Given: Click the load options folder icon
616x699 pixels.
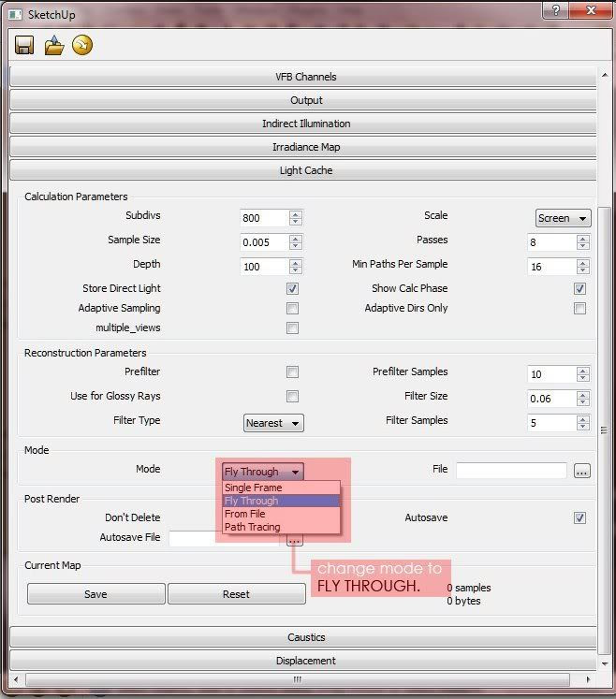Looking at the screenshot, I should point(53,45).
